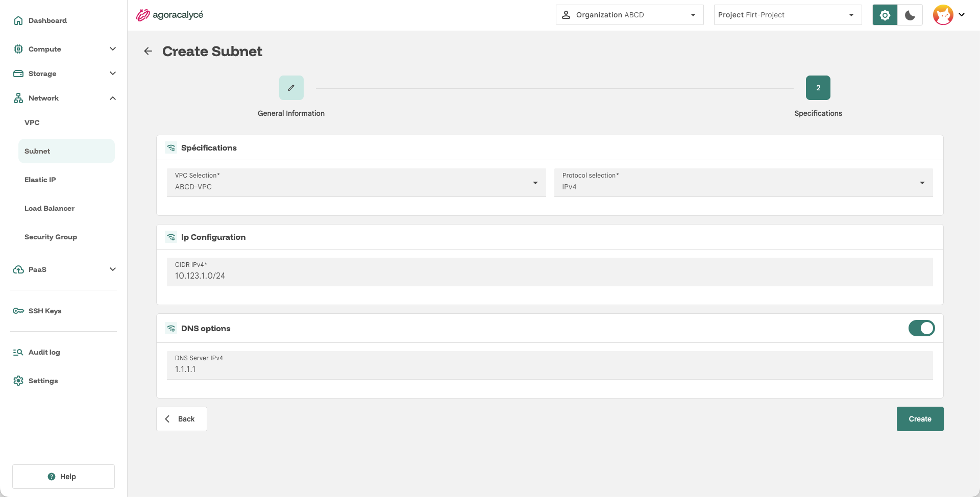Click the Create button
Screen dimensions: 980x497
coord(920,419)
